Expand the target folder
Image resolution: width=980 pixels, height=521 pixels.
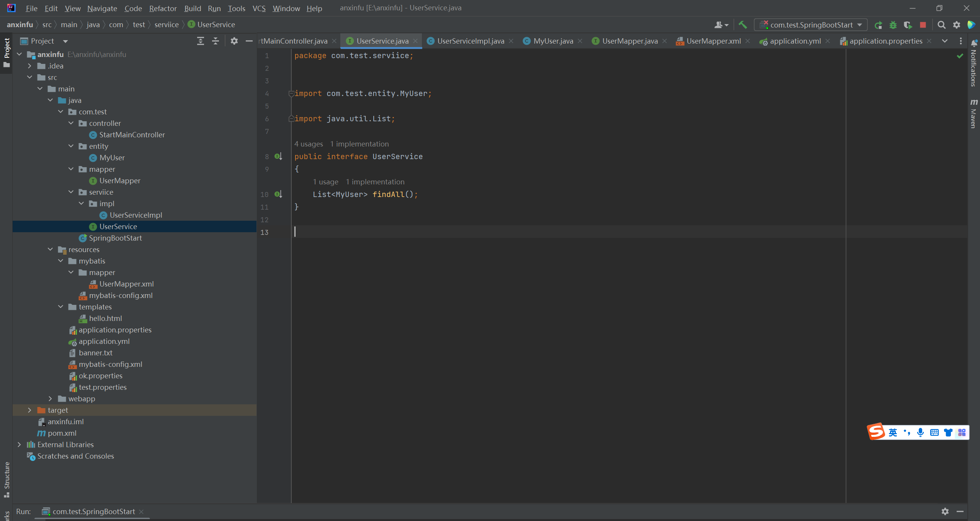tap(29, 410)
